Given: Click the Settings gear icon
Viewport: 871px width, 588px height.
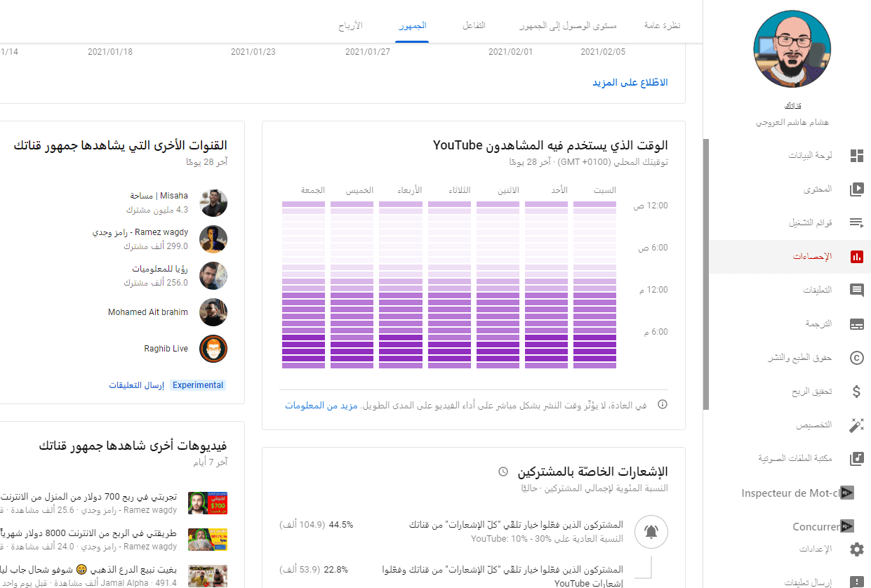Looking at the screenshot, I should tap(856, 549).
